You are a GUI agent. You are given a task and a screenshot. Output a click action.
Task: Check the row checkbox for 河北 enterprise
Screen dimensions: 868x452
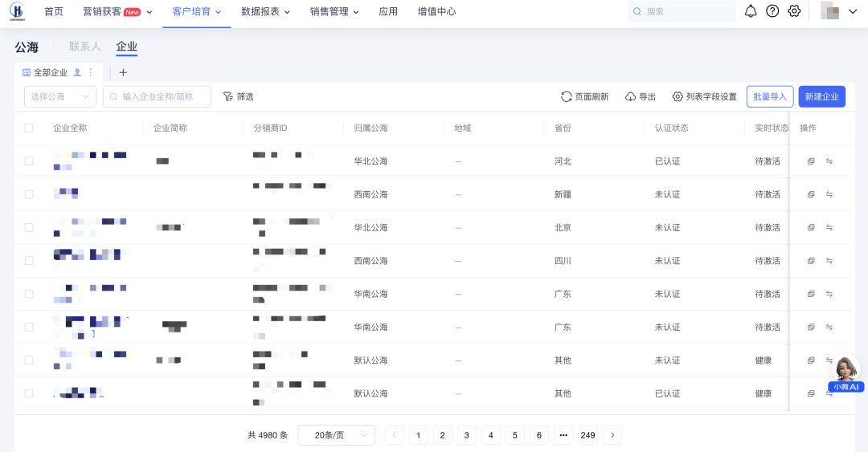coord(29,161)
